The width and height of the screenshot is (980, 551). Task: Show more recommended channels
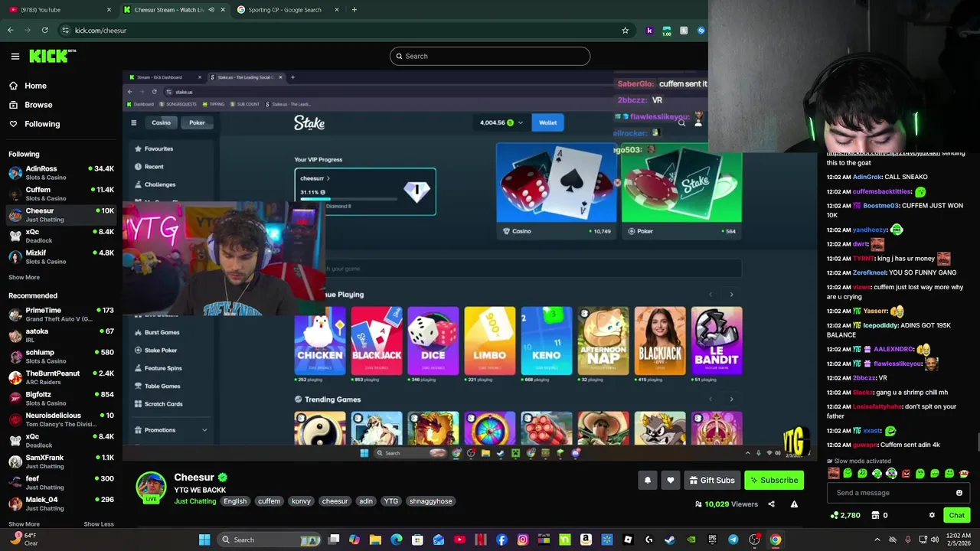[24, 524]
